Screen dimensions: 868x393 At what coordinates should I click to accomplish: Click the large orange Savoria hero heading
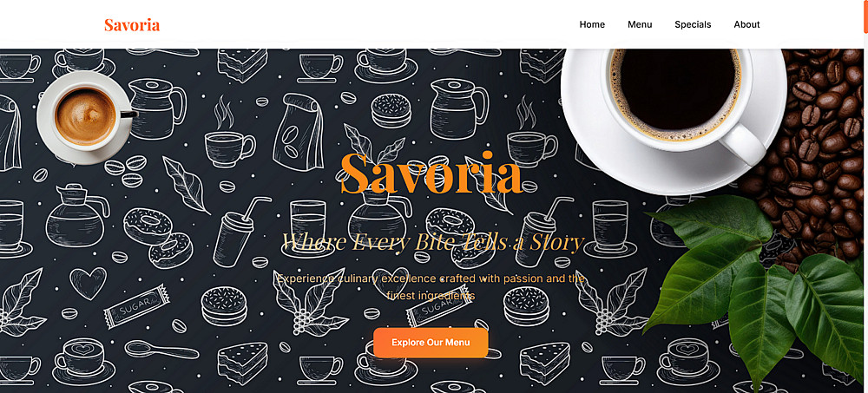click(431, 174)
